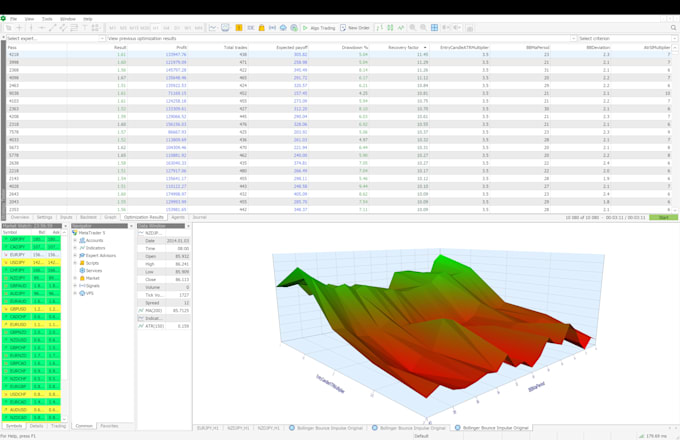
Task: Open the Favorites tab in Navigator
Action: tap(109, 426)
